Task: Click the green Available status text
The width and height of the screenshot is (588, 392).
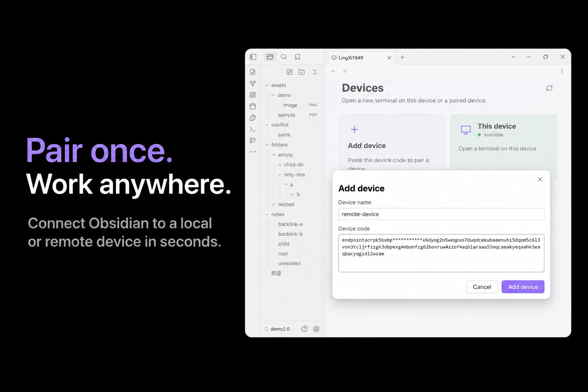Action: pyautogui.click(x=493, y=135)
